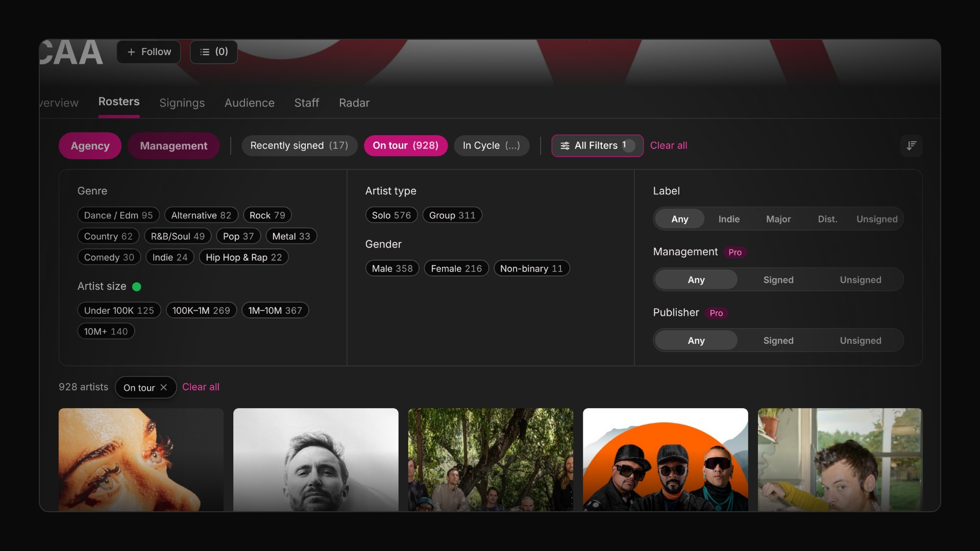
Task: Filter genre by Dance / Edm 95
Action: [x=118, y=215]
